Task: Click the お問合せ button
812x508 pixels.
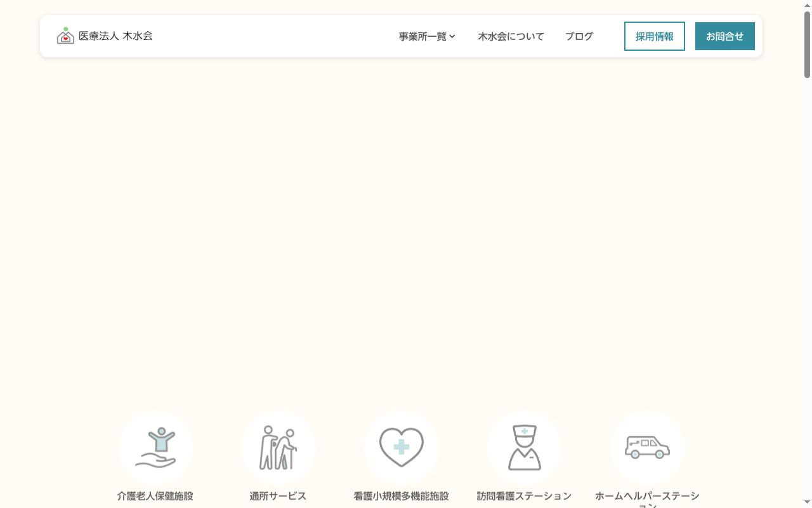Action: (725, 36)
